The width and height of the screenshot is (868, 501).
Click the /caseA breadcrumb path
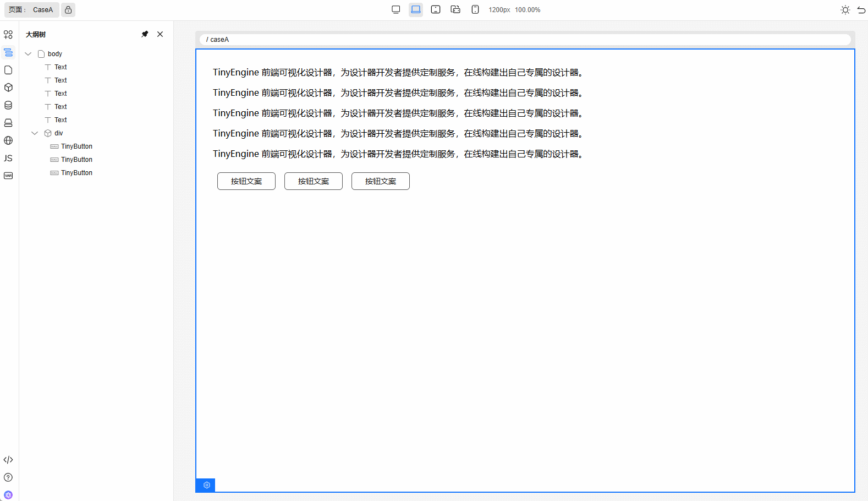[217, 40]
